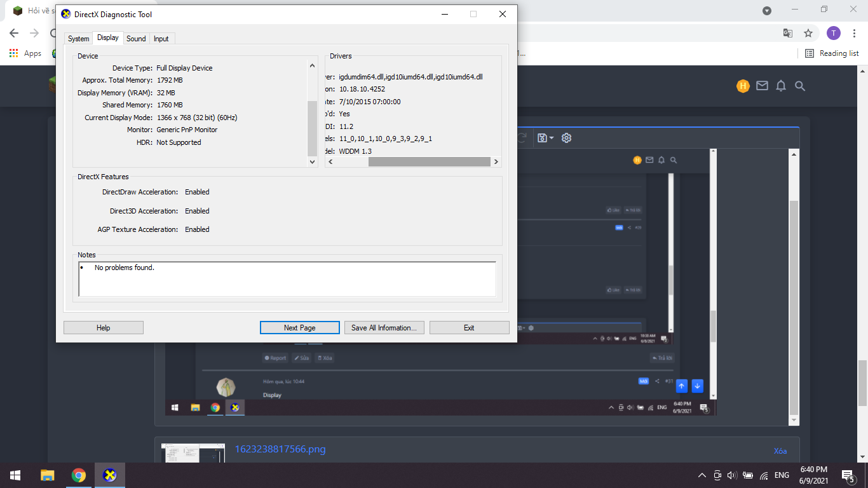The image size is (868, 488).
Task: Open the Apps shortcut in Chrome bookmarks bar
Action: (x=25, y=53)
